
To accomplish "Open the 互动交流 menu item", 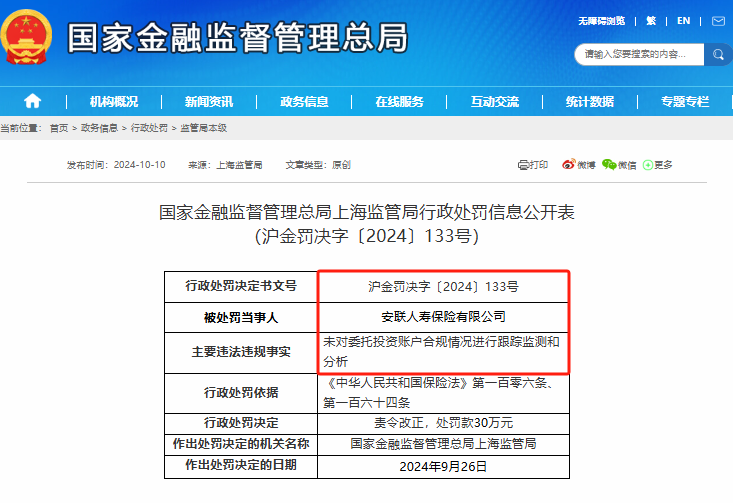I will point(494,101).
